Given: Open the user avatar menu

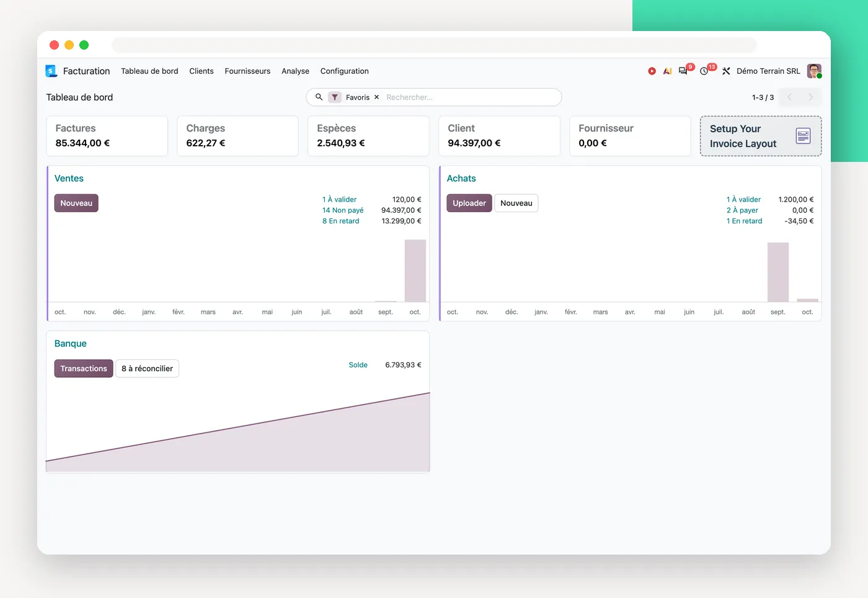Looking at the screenshot, I should (x=814, y=71).
